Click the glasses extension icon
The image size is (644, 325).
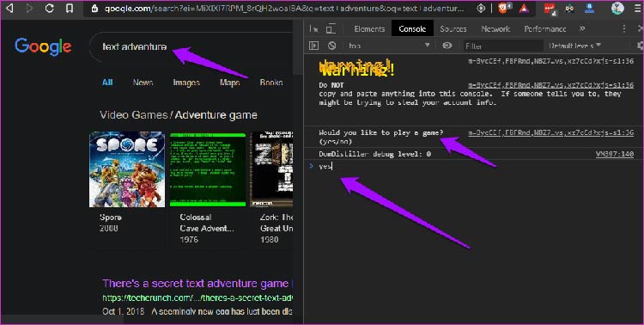tap(569, 9)
